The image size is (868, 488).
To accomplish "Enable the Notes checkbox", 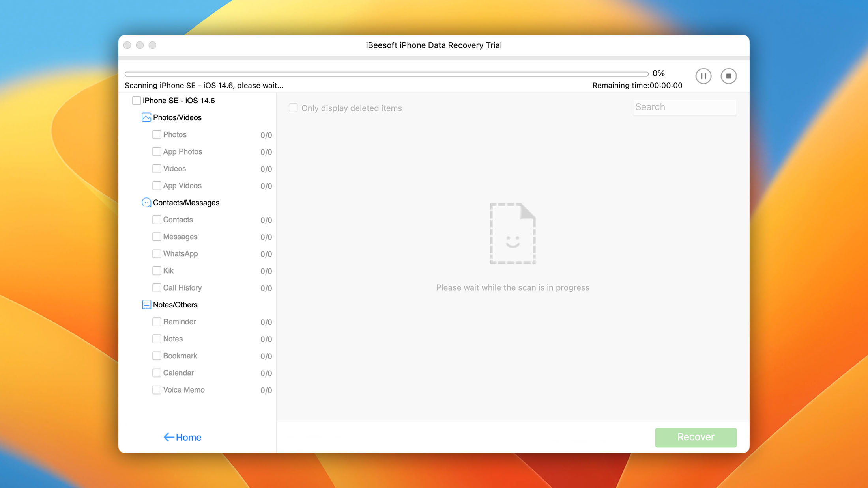I will pyautogui.click(x=157, y=339).
